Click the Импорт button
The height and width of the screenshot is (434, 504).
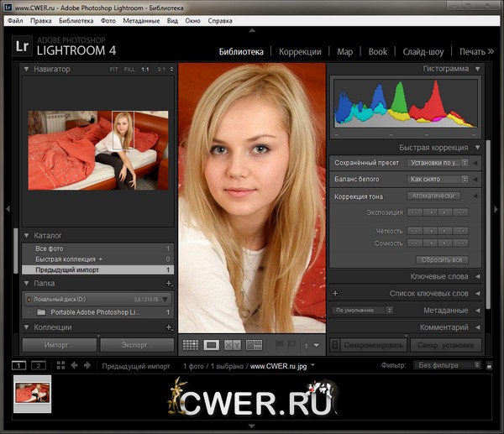(x=59, y=345)
